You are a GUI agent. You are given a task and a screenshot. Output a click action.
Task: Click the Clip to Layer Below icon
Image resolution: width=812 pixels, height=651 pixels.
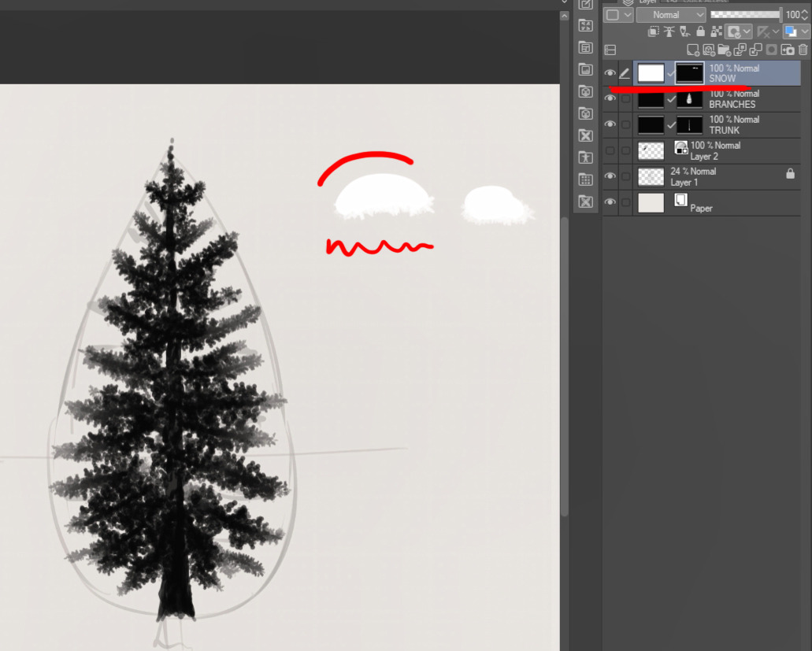tap(654, 31)
